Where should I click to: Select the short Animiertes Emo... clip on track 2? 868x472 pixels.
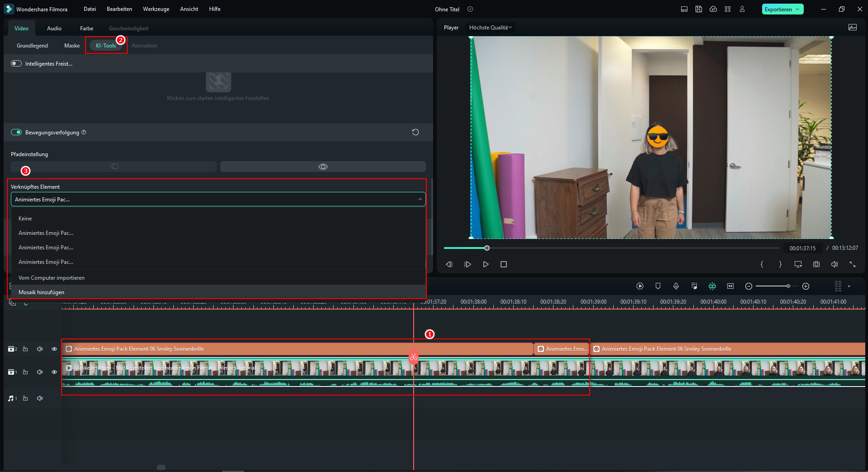[x=562, y=349]
